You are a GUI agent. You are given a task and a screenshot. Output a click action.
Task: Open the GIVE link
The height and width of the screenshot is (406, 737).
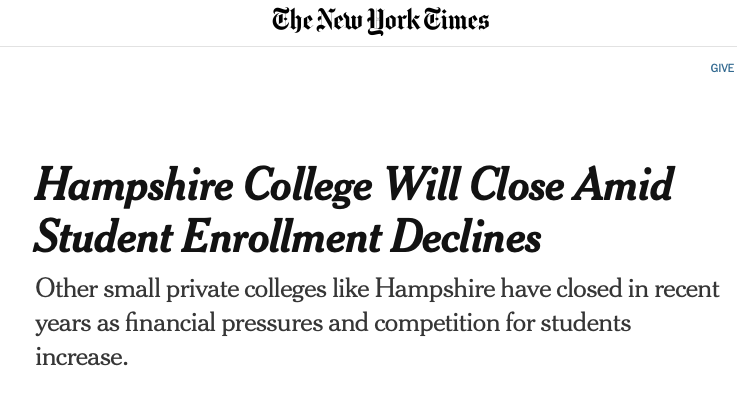click(722, 68)
